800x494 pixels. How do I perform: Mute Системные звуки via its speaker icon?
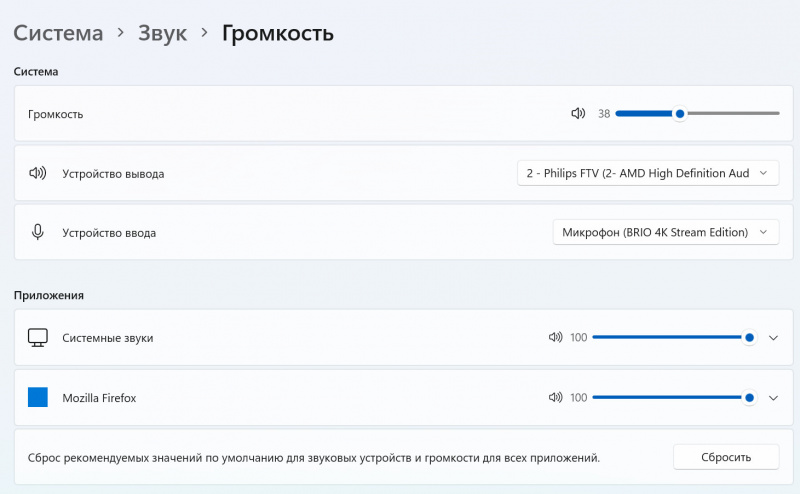[556, 338]
